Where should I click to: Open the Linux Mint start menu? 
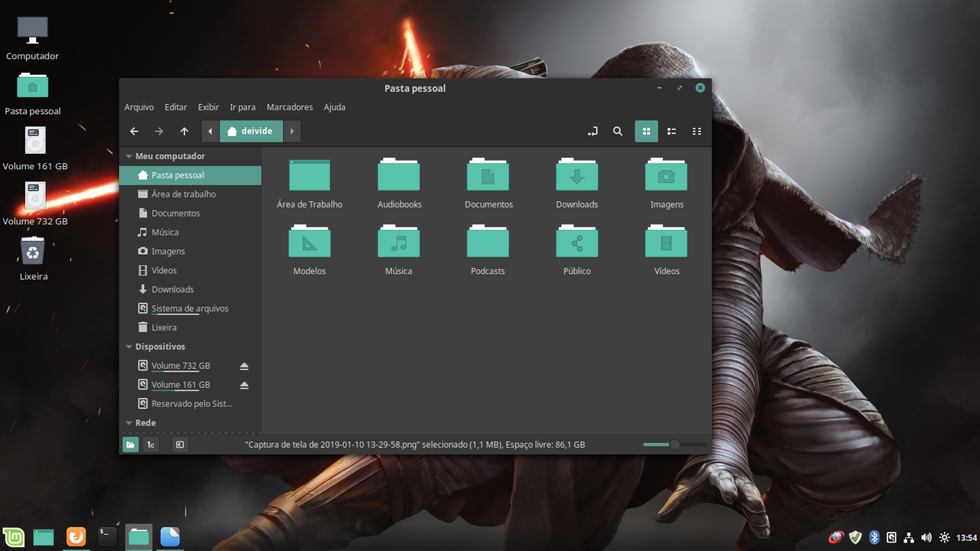(13, 537)
